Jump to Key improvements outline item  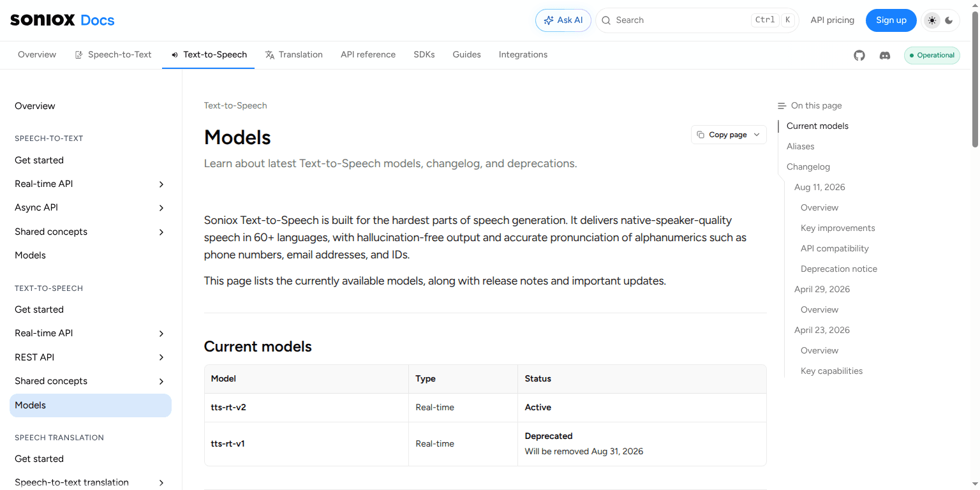click(838, 228)
